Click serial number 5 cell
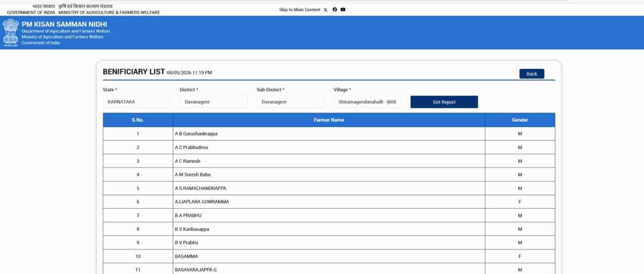This screenshot has width=644, height=274. [138, 188]
